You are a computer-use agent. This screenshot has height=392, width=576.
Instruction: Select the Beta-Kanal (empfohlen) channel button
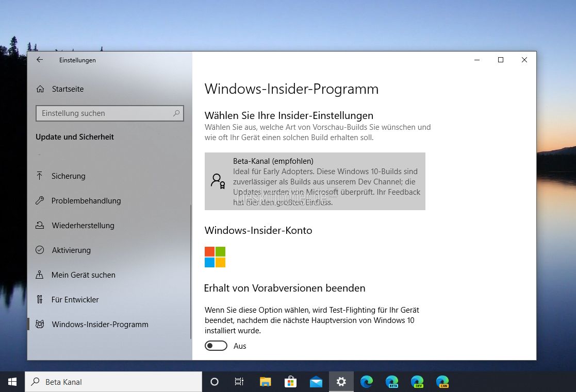pyautogui.click(x=315, y=181)
